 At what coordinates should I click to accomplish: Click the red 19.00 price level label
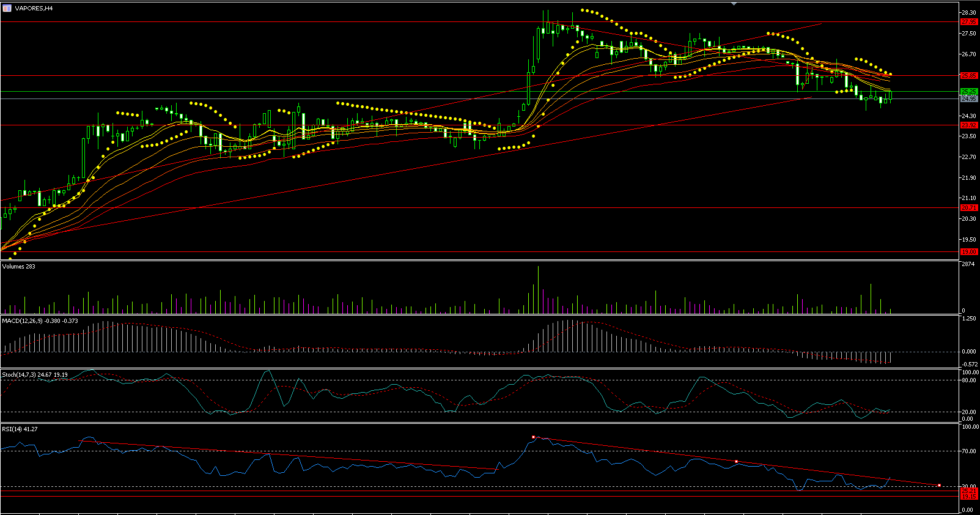(x=969, y=252)
